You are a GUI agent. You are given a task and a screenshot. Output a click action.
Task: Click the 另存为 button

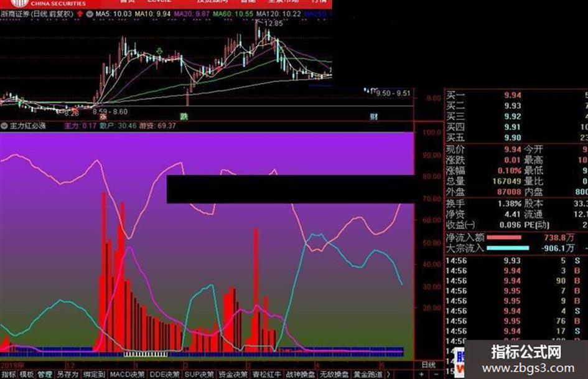67,374
